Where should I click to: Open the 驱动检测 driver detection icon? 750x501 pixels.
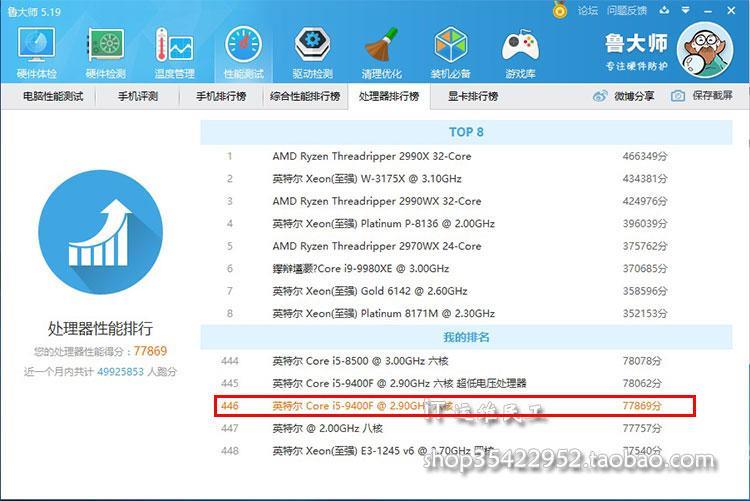(312, 50)
